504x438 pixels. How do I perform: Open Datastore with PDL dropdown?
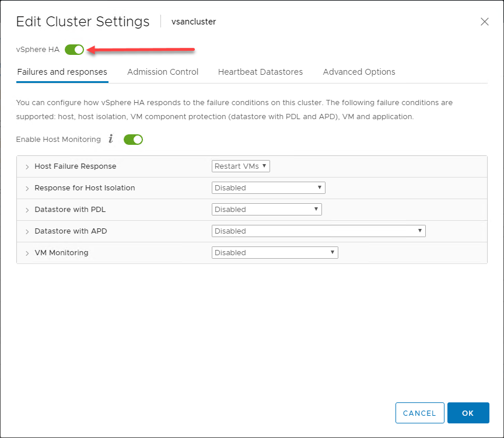coord(267,209)
